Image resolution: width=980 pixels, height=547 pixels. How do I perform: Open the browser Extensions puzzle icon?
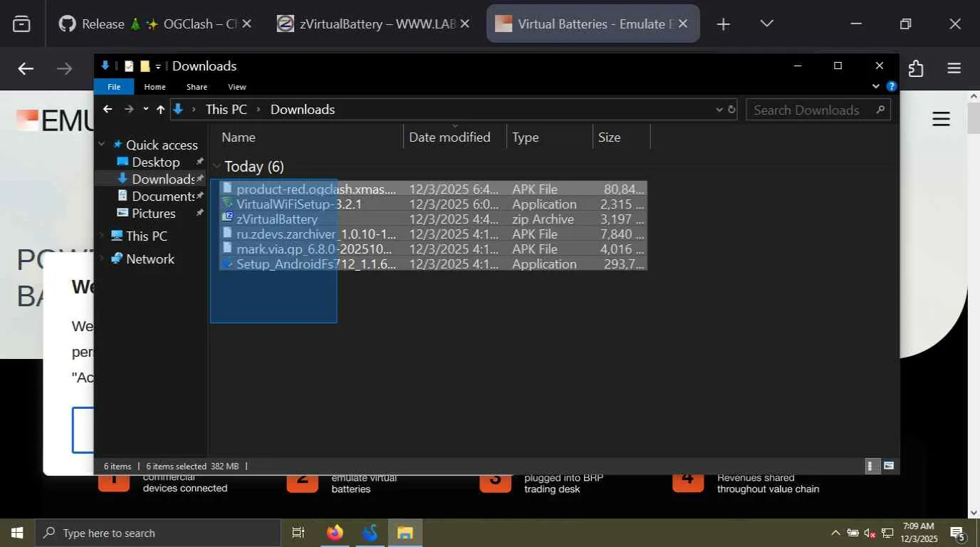point(916,68)
